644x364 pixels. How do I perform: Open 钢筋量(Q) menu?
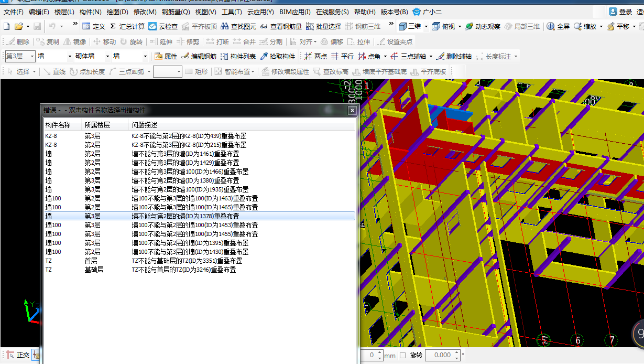(176, 12)
